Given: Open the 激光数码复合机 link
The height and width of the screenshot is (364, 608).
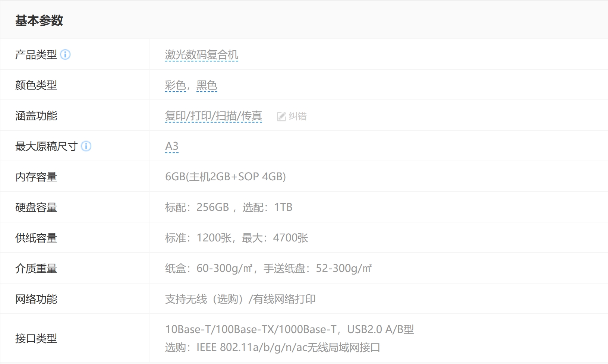Looking at the screenshot, I should (201, 55).
